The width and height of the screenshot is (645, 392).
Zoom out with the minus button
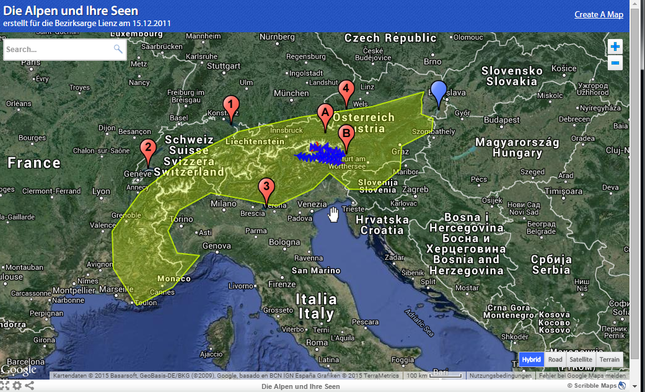pos(615,63)
